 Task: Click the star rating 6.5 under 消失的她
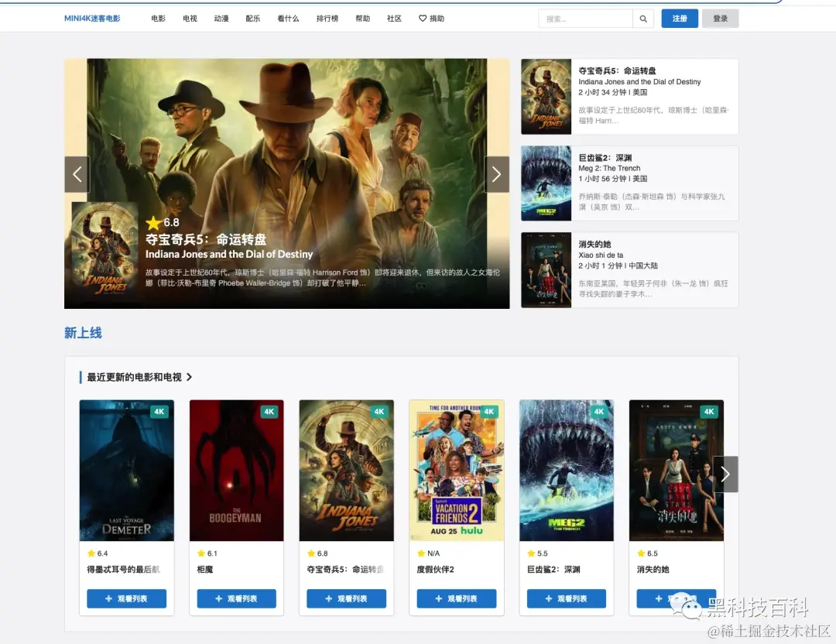pyautogui.click(x=647, y=553)
